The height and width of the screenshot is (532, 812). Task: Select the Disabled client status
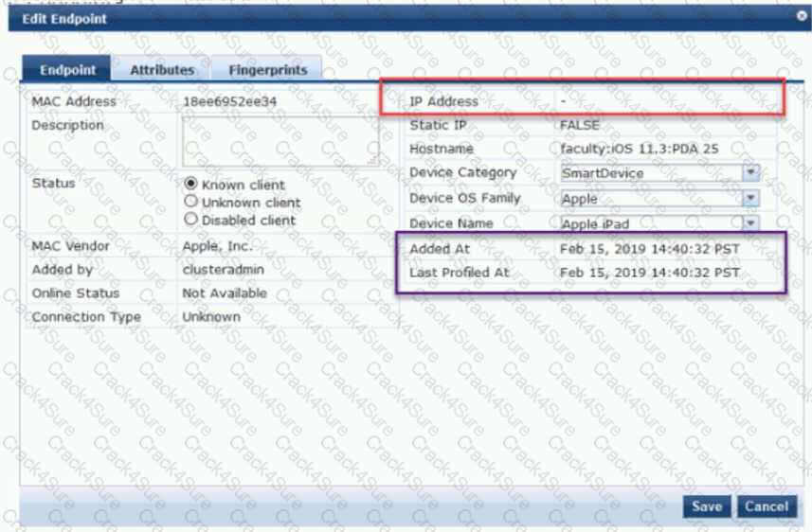190,220
